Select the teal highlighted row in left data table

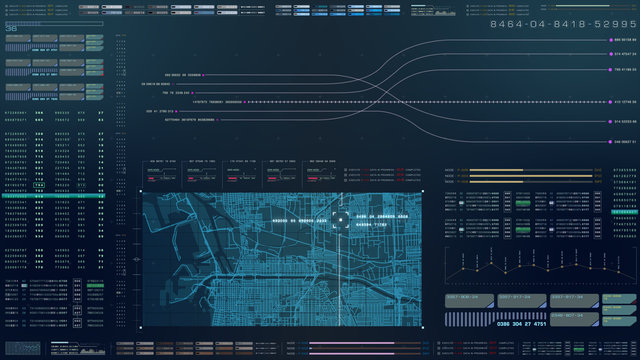click(53, 196)
